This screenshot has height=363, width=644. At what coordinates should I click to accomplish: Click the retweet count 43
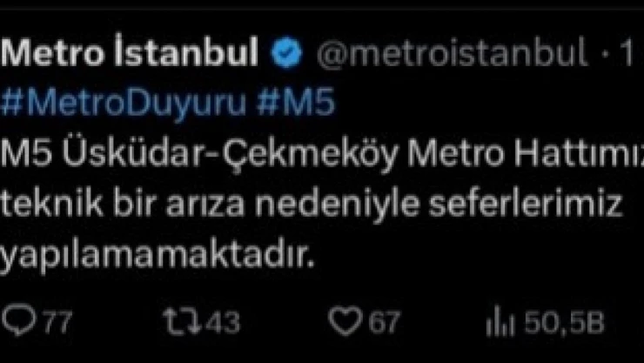click(x=222, y=322)
